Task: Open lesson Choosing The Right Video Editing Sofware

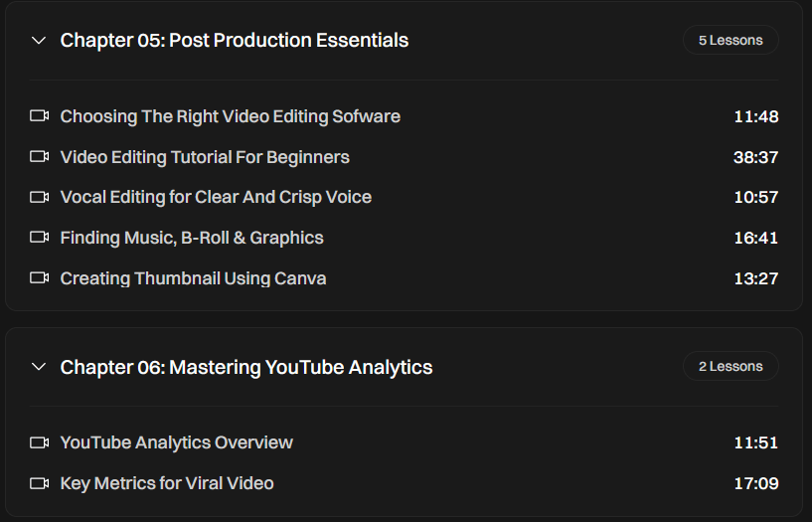Action: click(x=231, y=116)
